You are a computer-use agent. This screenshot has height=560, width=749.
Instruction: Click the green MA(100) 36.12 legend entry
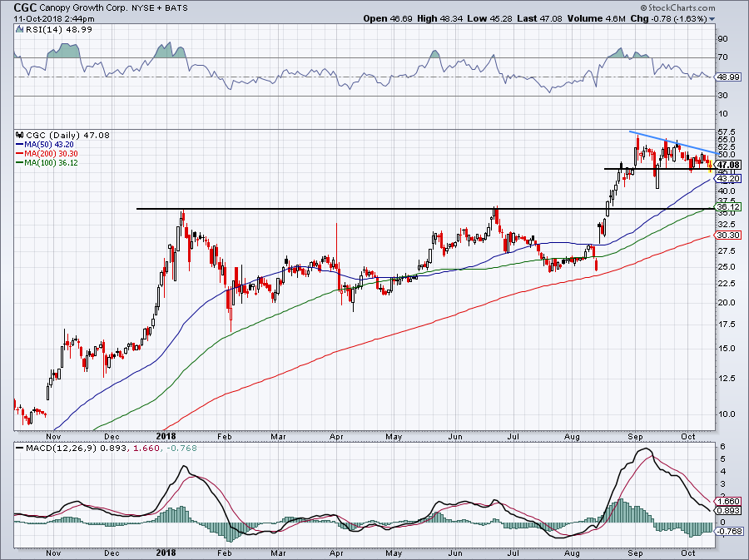pos(47,162)
